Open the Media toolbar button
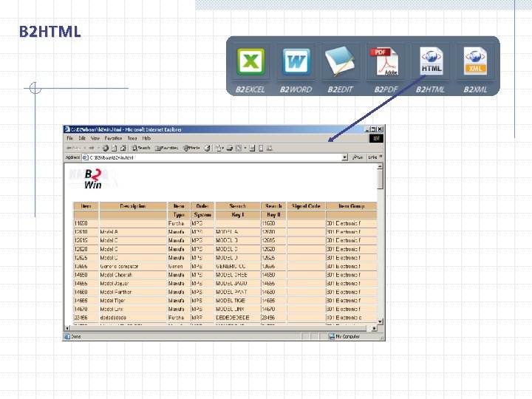Viewport: 532px width, 399px height. [191, 148]
